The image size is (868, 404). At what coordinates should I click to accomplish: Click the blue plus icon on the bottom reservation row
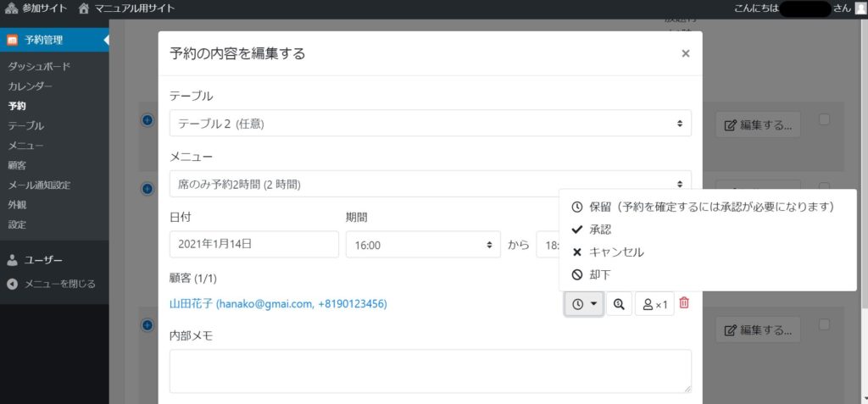(147, 324)
